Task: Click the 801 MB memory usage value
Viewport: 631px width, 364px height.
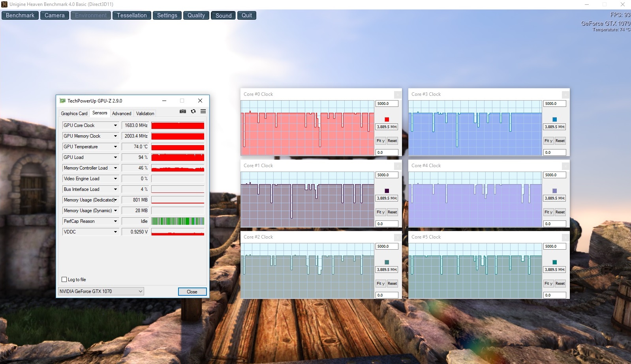Action: point(135,200)
